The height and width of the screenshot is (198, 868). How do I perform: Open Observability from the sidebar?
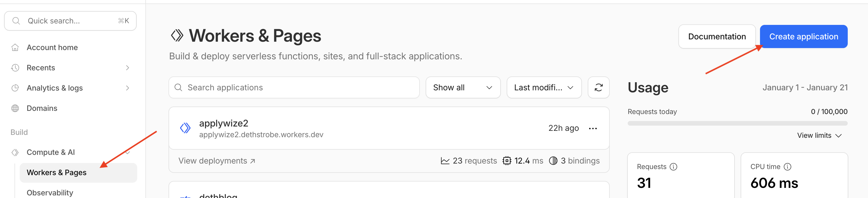coord(50,192)
